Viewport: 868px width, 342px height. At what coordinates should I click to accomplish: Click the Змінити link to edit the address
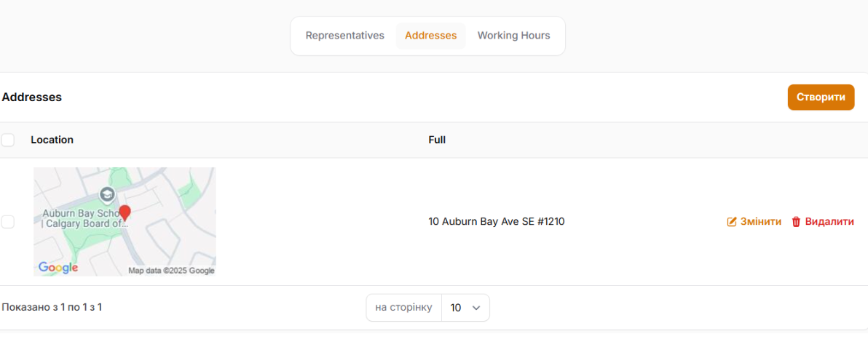click(x=760, y=222)
